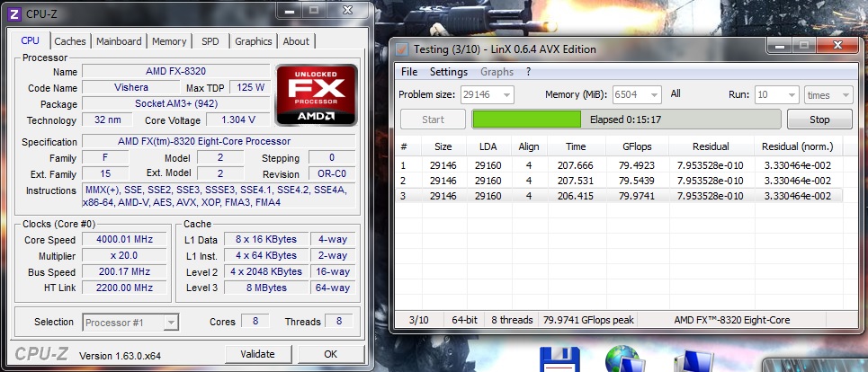The image size is (868, 372).
Task: Click the x 20.0 Multiplier value
Action: 124,255
